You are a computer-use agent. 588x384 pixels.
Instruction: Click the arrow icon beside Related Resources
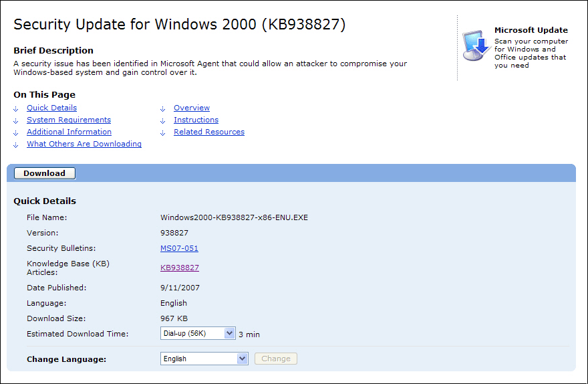click(x=163, y=132)
